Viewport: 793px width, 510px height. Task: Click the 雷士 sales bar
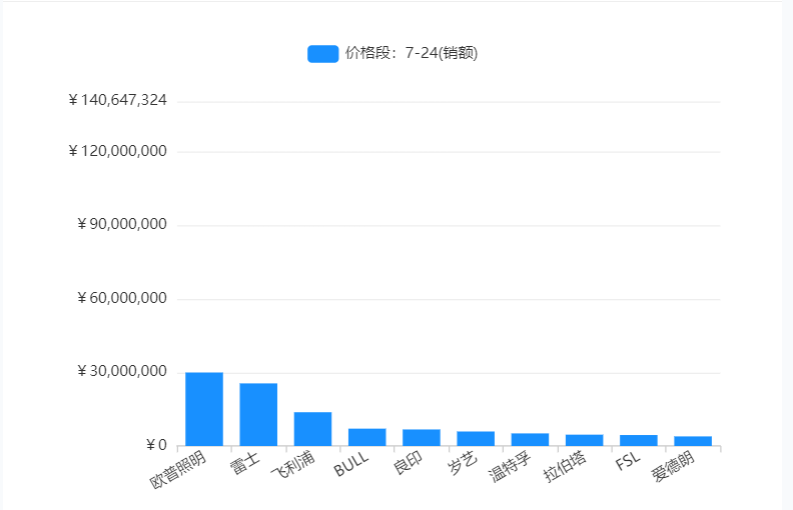coord(258,414)
